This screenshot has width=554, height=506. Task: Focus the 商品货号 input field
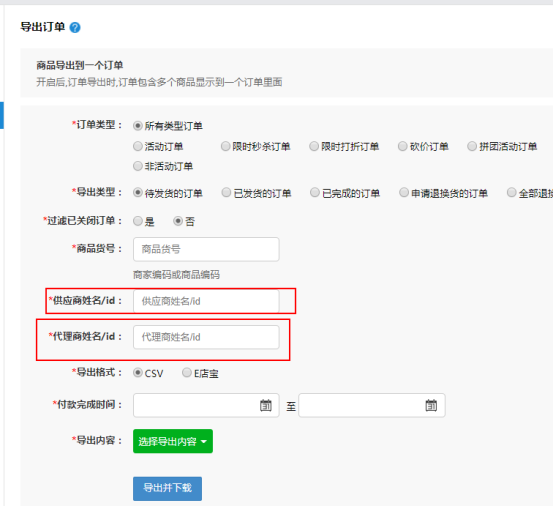206,249
